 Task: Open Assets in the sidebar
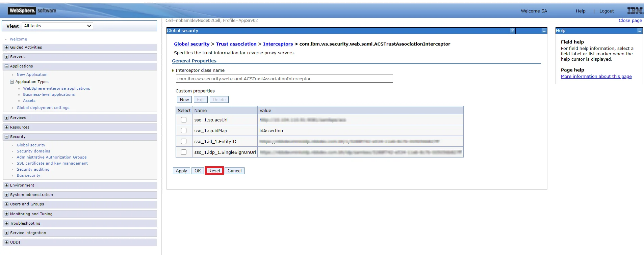(29, 101)
